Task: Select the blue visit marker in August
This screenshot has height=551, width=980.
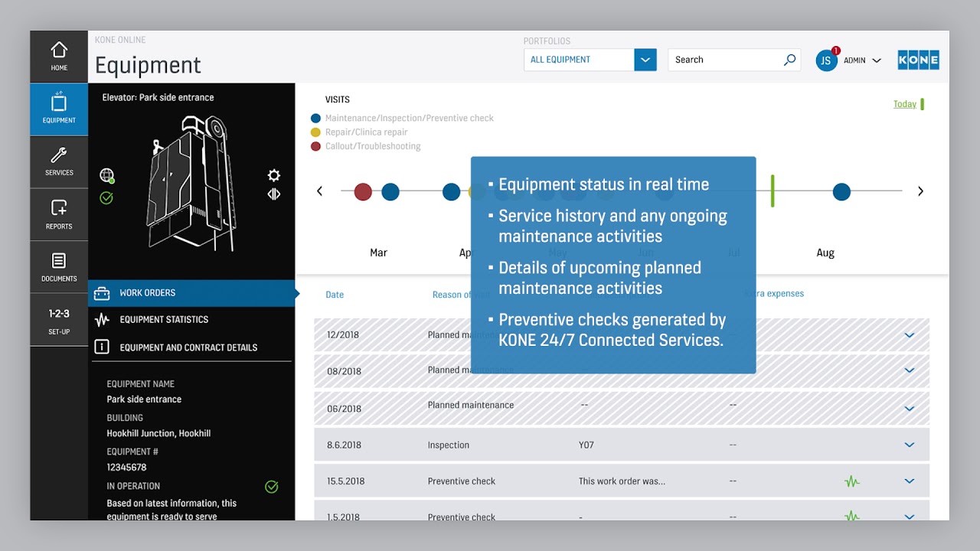Action: 841,191
